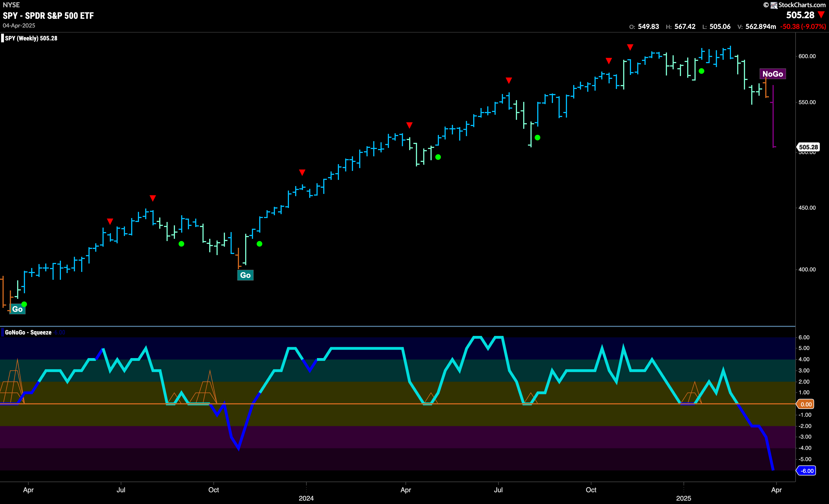
Task: Click the volume value 562.894m
Action: [761, 27]
